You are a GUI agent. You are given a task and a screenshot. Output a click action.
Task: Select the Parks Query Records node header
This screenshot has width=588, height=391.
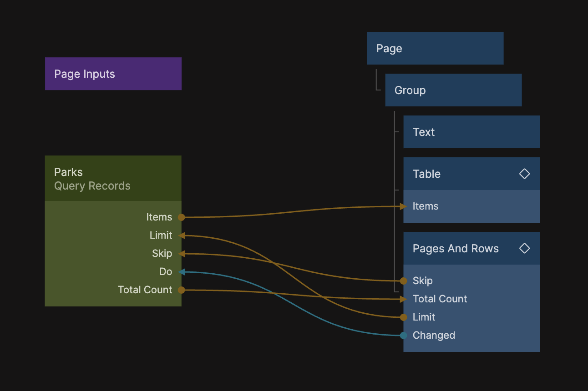(x=113, y=179)
